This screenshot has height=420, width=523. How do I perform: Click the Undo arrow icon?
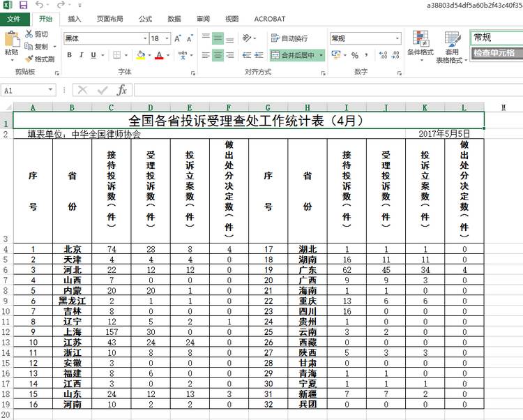point(39,5)
